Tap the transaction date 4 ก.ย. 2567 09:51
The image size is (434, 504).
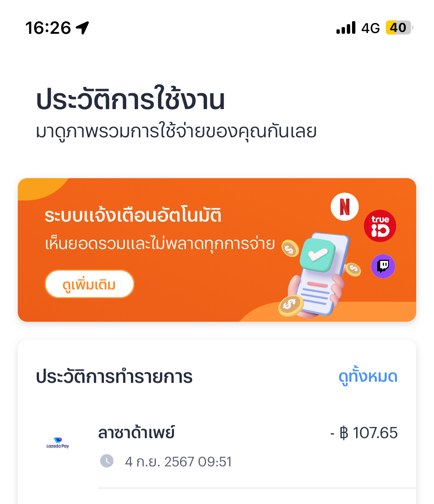178,462
